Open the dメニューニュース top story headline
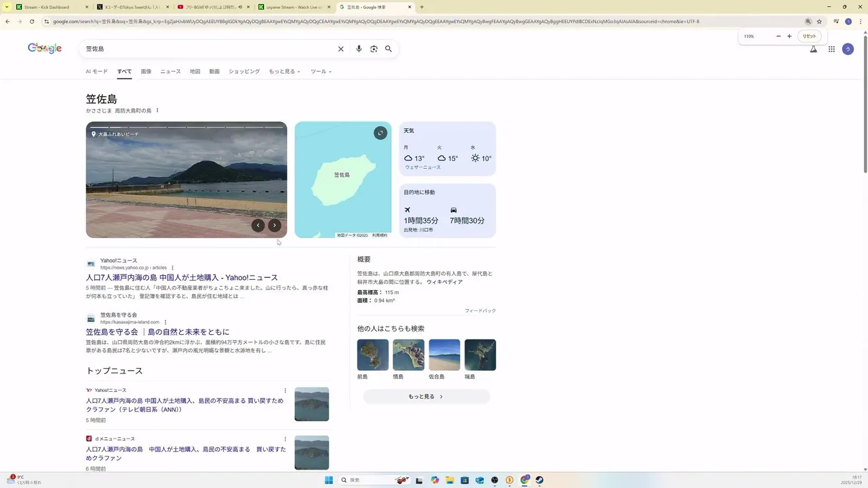This screenshot has height=488, width=868. pos(186,453)
